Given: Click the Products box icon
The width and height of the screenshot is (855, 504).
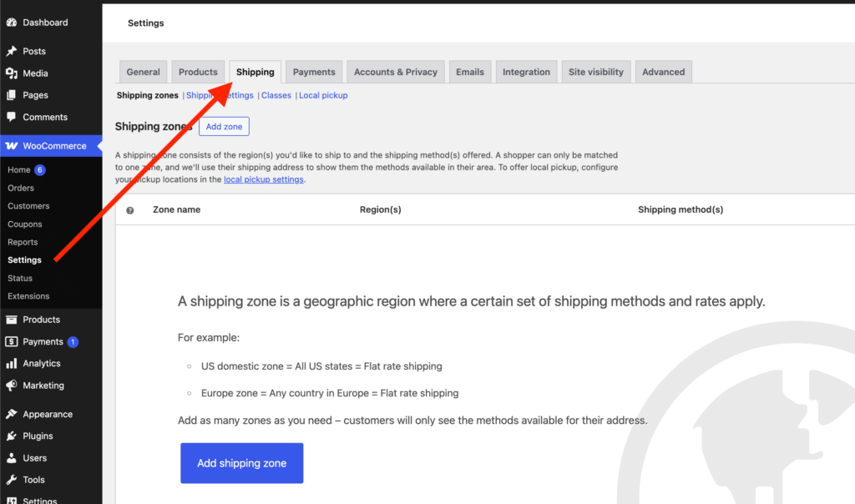Looking at the screenshot, I should (x=12, y=320).
